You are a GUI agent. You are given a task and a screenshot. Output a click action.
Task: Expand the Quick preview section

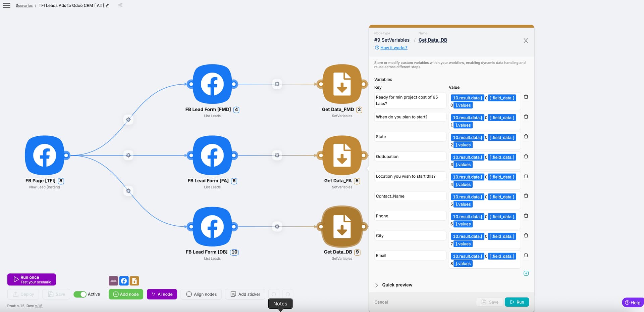pos(393,285)
